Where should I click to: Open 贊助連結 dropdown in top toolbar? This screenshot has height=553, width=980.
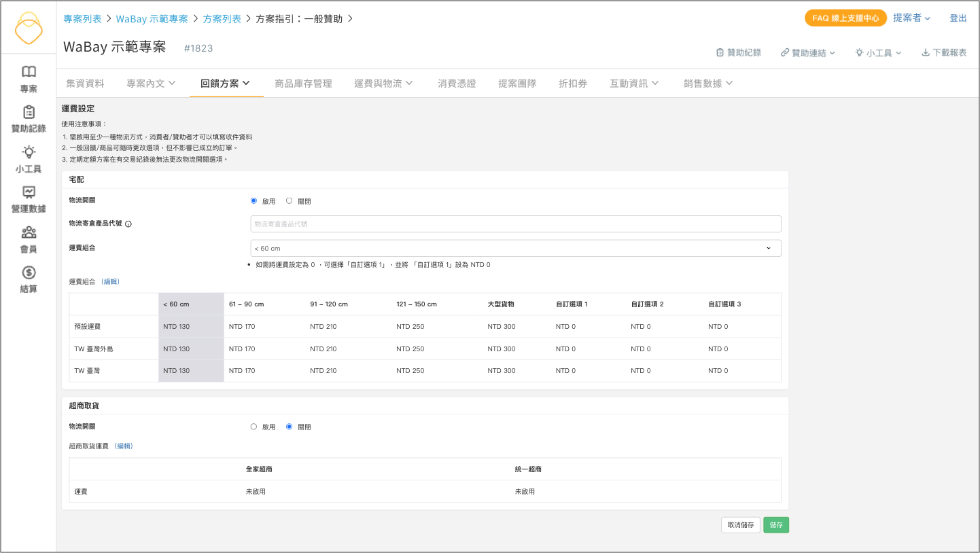pos(808,52)
